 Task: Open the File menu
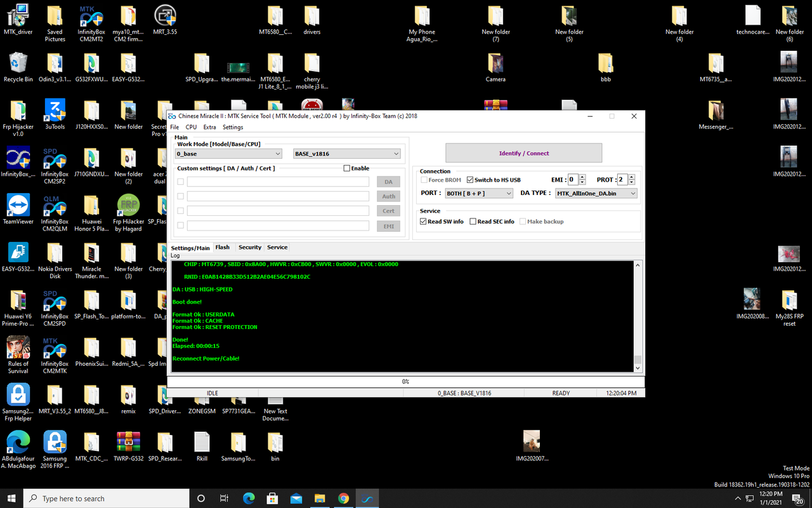point(174,126)
